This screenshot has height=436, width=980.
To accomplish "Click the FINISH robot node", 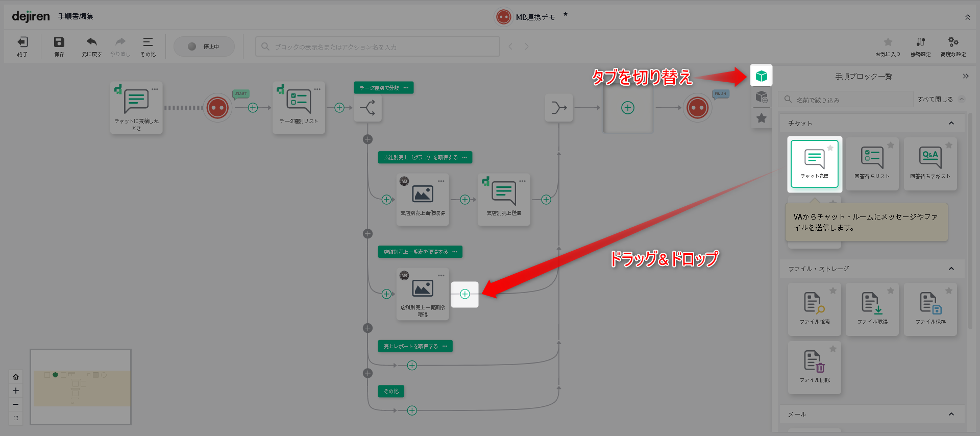I will pos(697,108).
